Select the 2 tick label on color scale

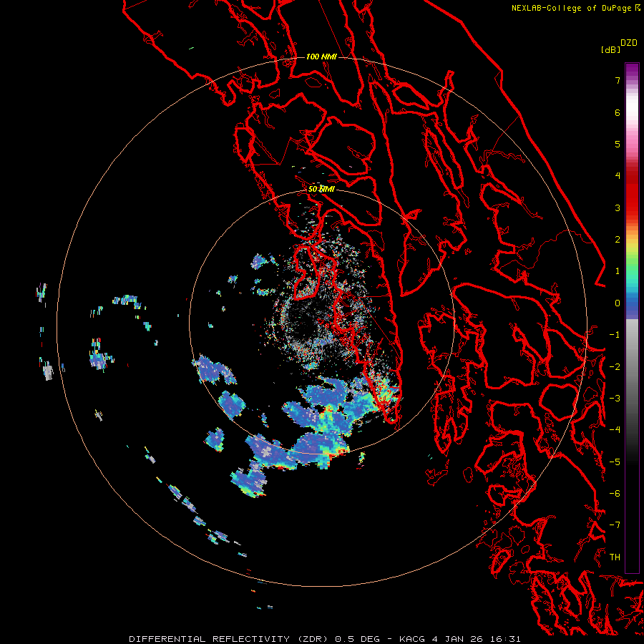[x=618, y=240]
